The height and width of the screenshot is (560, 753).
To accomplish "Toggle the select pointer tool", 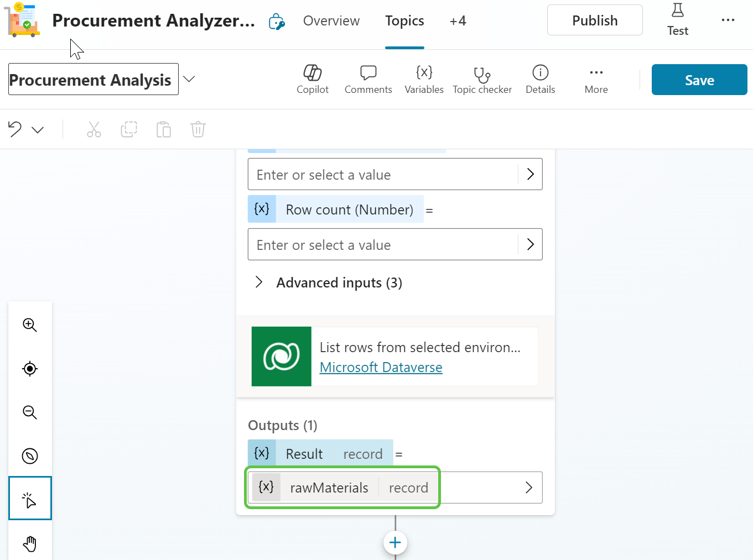I will point(30,500).
